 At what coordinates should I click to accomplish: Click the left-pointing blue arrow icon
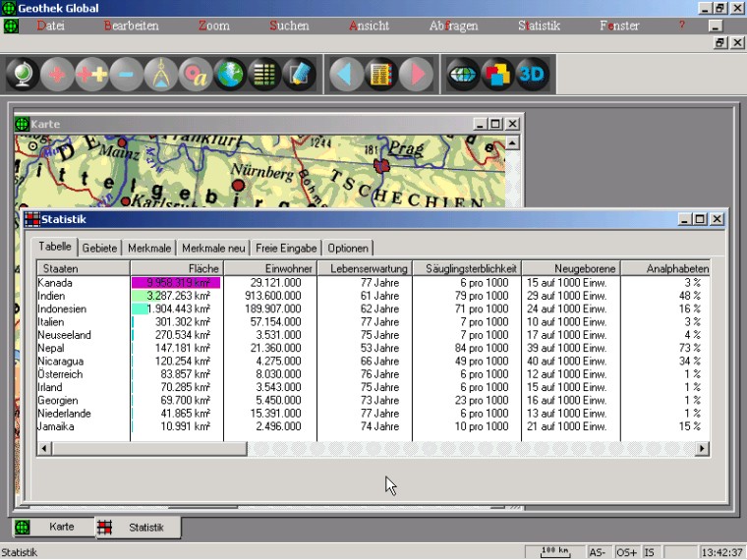point(345,75)
